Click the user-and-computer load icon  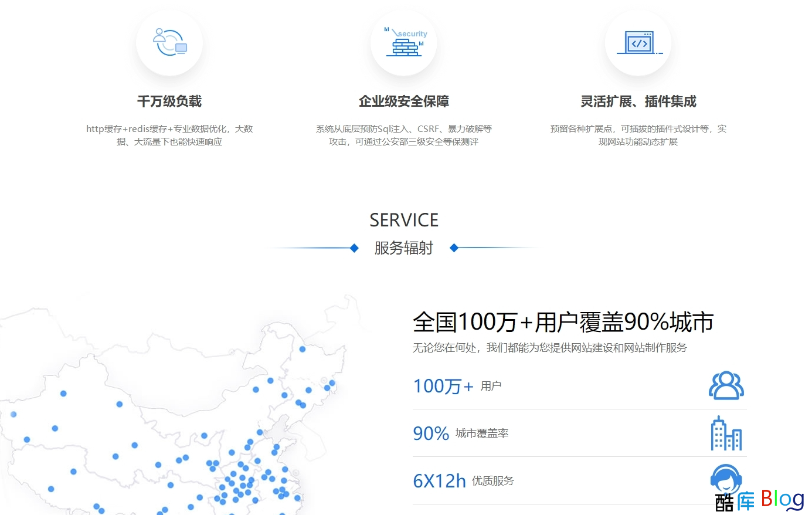click(x=169, y=42)
